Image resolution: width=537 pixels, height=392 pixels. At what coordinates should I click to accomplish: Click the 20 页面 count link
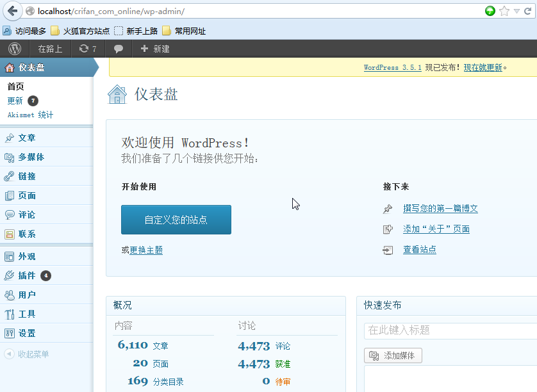pos(151,363)
